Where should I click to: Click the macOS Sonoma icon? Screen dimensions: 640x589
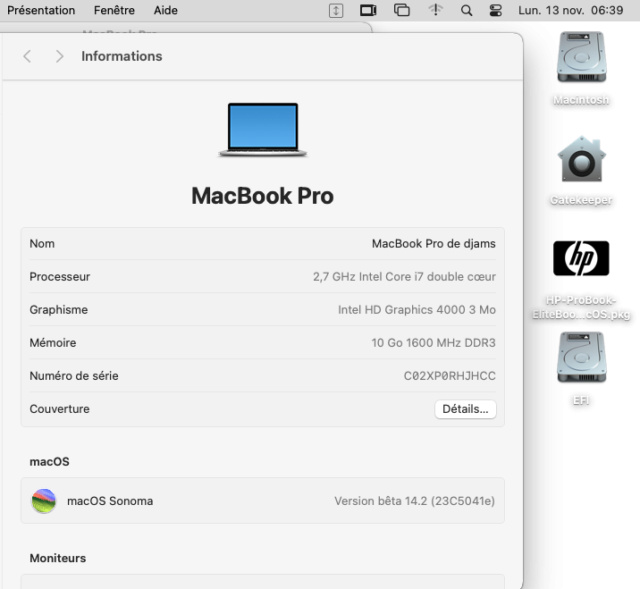pyautogui.click(x=44, y=501)
